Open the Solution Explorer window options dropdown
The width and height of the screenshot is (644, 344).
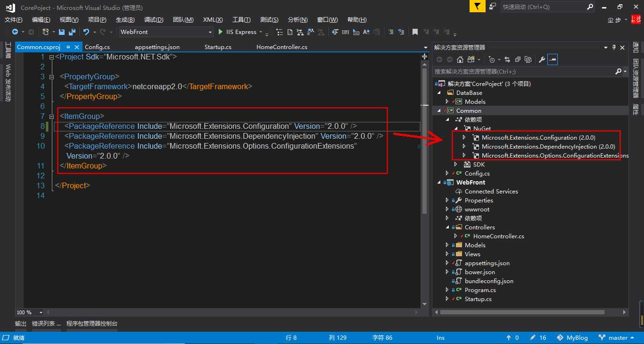point(605,48)
